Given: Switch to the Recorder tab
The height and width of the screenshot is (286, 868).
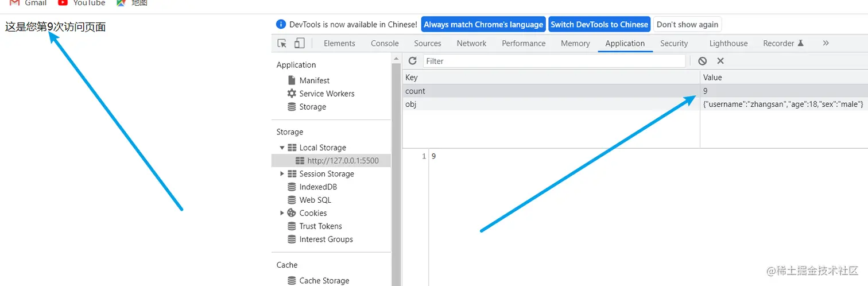Looking at the screenshot, I should (783, 44).
